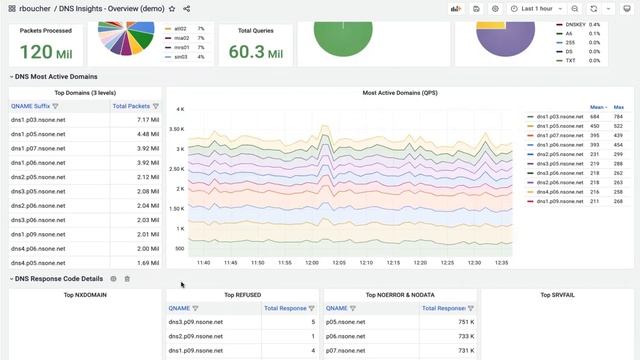This screenshot has width=640, height=360.
Task: Open Most Active Domains (QPS) panel menu
Action: 400,93
